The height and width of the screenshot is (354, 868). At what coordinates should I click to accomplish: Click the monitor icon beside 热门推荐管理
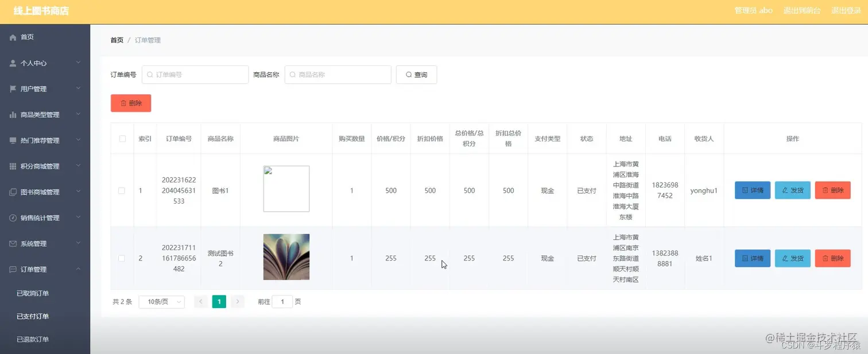12,140
